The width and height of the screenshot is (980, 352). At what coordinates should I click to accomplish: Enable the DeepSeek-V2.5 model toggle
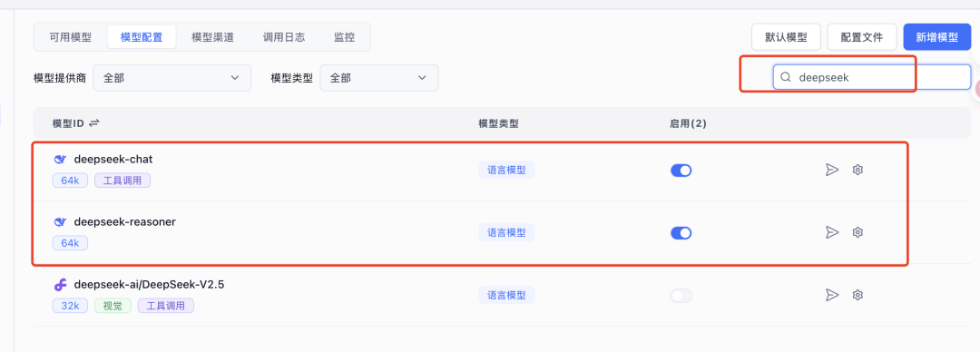click(x=681, y=295)
